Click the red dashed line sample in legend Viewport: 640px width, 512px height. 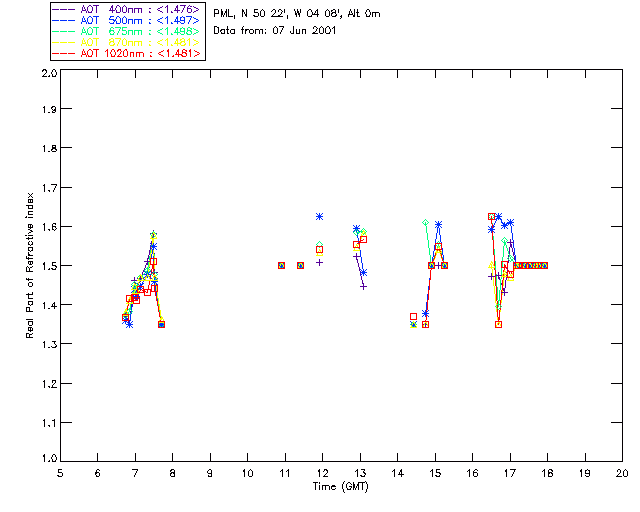64,53
